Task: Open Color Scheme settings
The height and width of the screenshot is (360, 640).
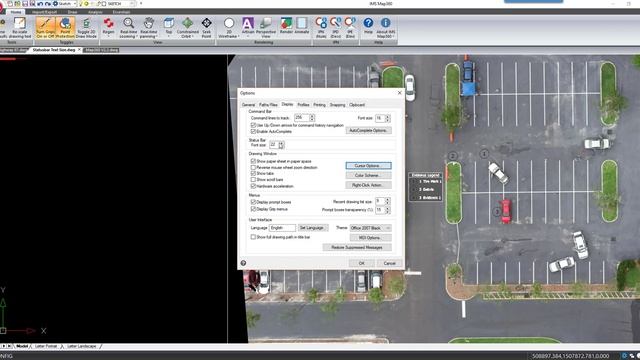Action: [369, 175]
